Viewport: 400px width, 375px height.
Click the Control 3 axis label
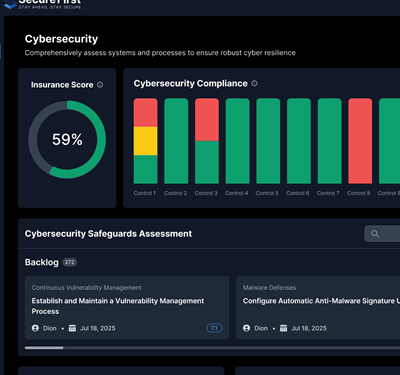(206, 193)
